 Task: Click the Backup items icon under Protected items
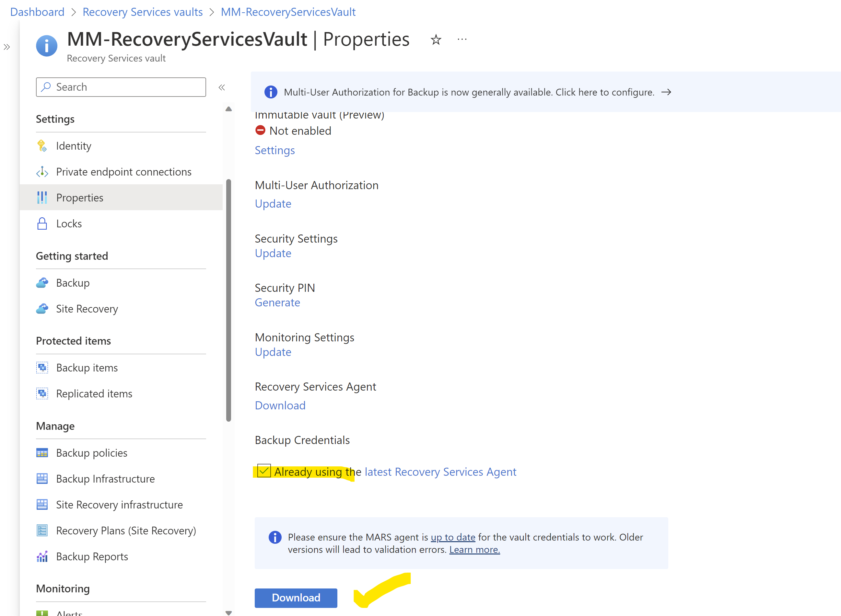point(42,367)
